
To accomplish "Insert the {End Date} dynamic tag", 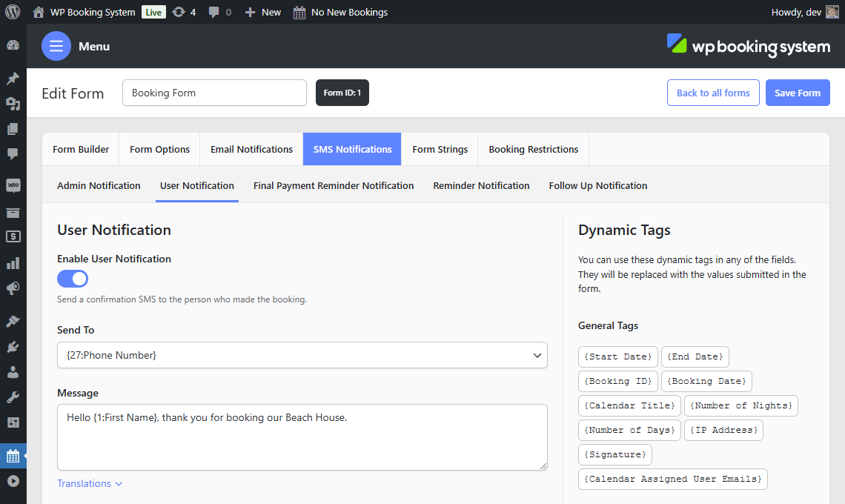I will coord(695,357).
